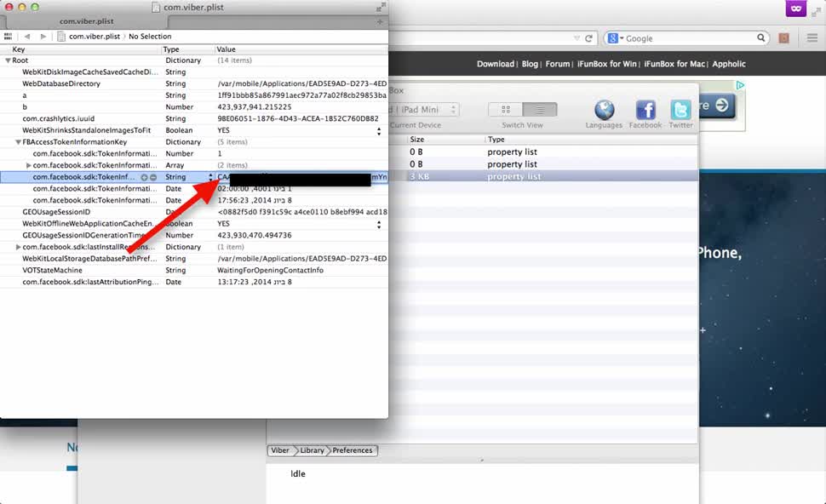Change the WebKitShrinksStandaloneImagesToFit boolean value stepper

379,130
